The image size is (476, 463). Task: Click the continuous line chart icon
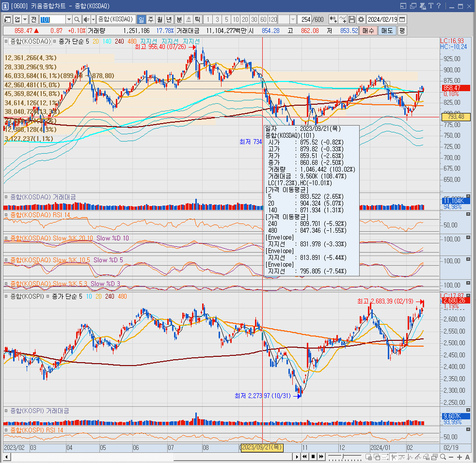342,20
